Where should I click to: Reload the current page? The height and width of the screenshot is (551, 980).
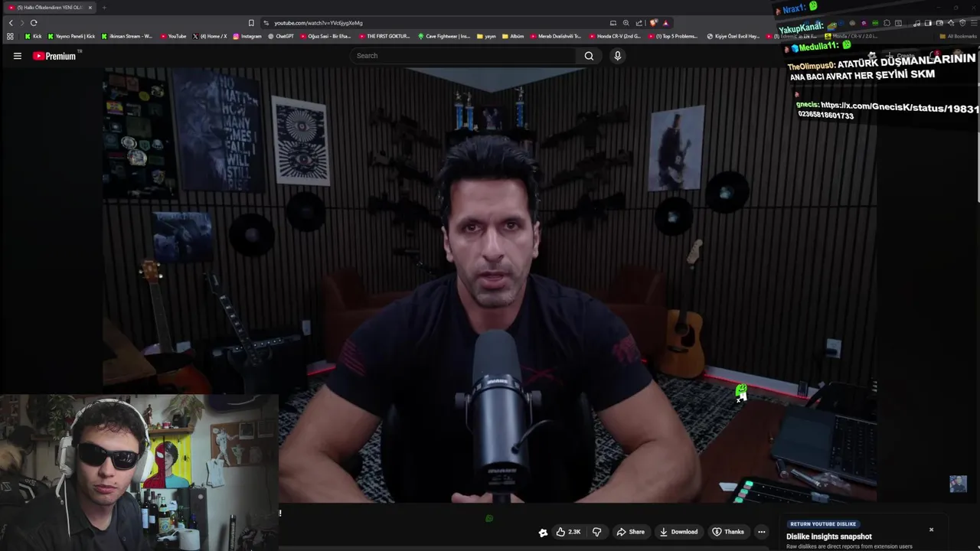click(34, 22)
